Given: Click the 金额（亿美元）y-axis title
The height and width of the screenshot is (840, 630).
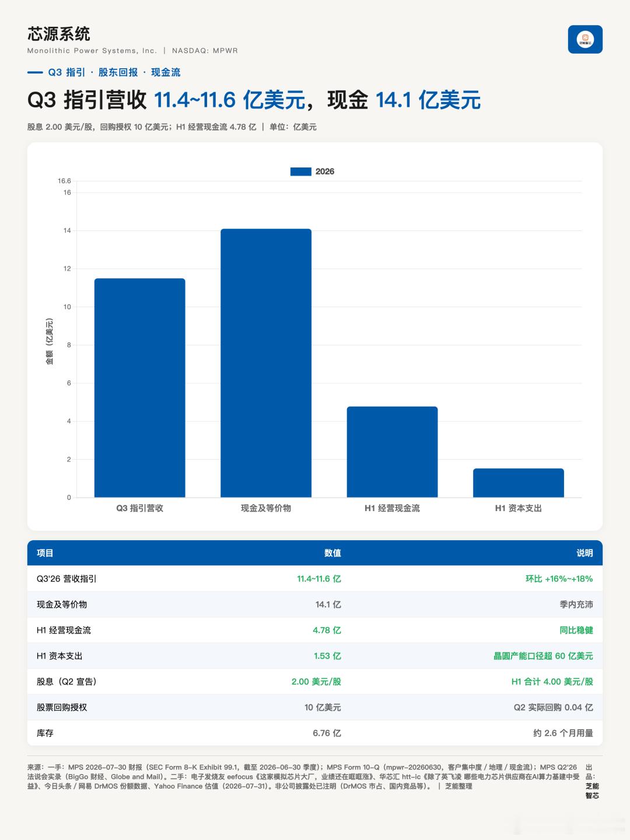Looking at the screenshot, I should (x=50, y=342).
